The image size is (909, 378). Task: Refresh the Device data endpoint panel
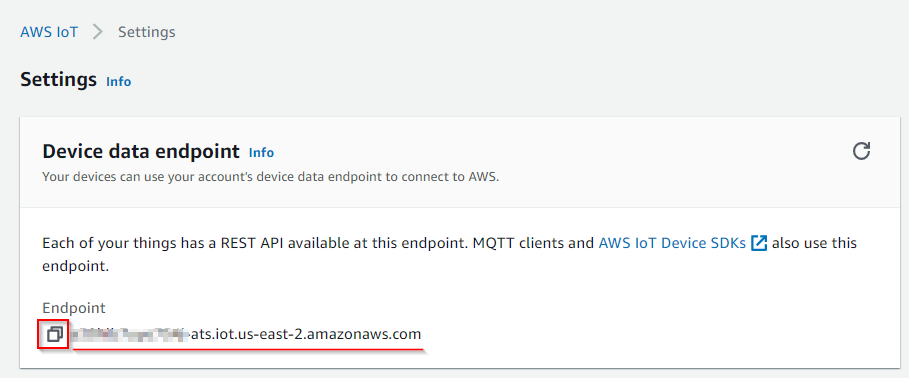click(x=861, y=151)
